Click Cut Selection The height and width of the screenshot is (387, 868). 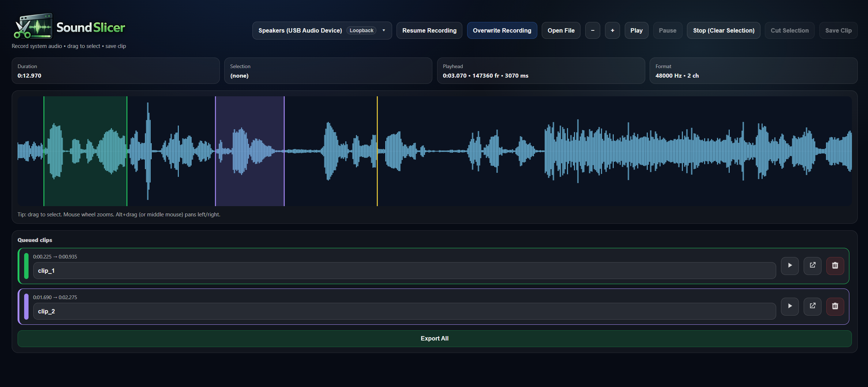[x=789, y=30]
